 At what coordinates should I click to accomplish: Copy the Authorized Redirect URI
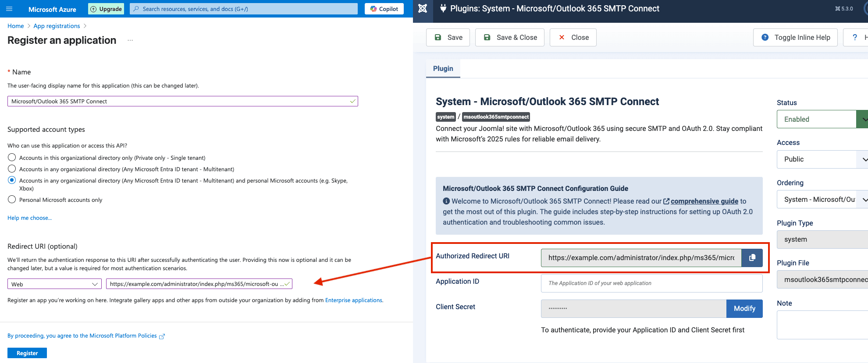point(752,258)
